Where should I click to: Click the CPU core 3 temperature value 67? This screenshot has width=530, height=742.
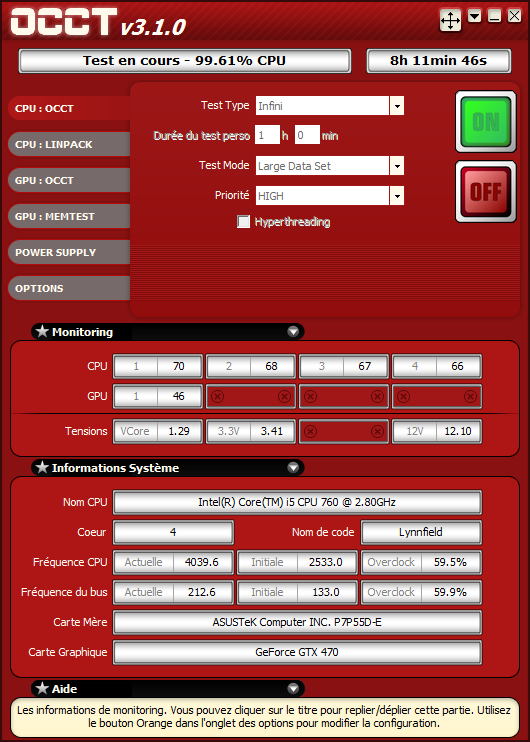(364, 366)
